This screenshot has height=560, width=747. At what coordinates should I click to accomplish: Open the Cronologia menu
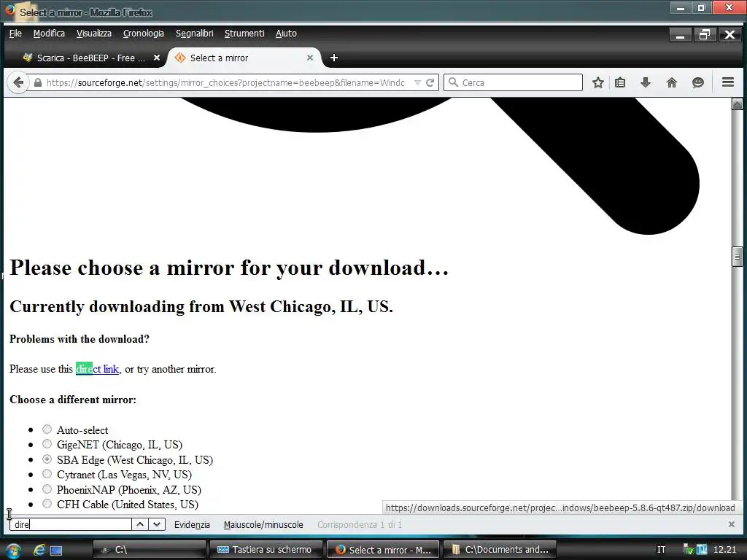coord(144,34)
